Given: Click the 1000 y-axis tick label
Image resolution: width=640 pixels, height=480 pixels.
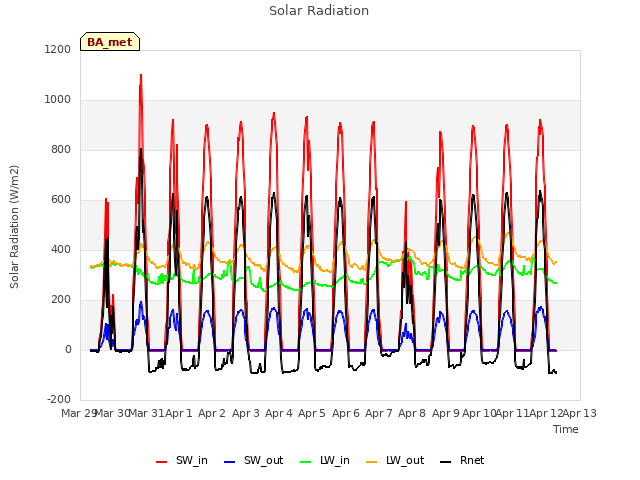Looking at the screenshot, I should 58,100.
